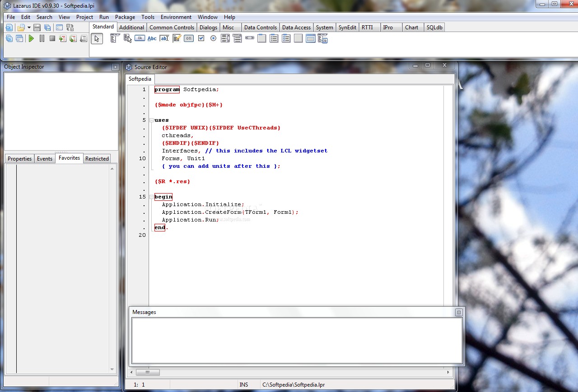Open the Events tab in Object Inspector
578x392 pixels.
click(x=45, y=159)
